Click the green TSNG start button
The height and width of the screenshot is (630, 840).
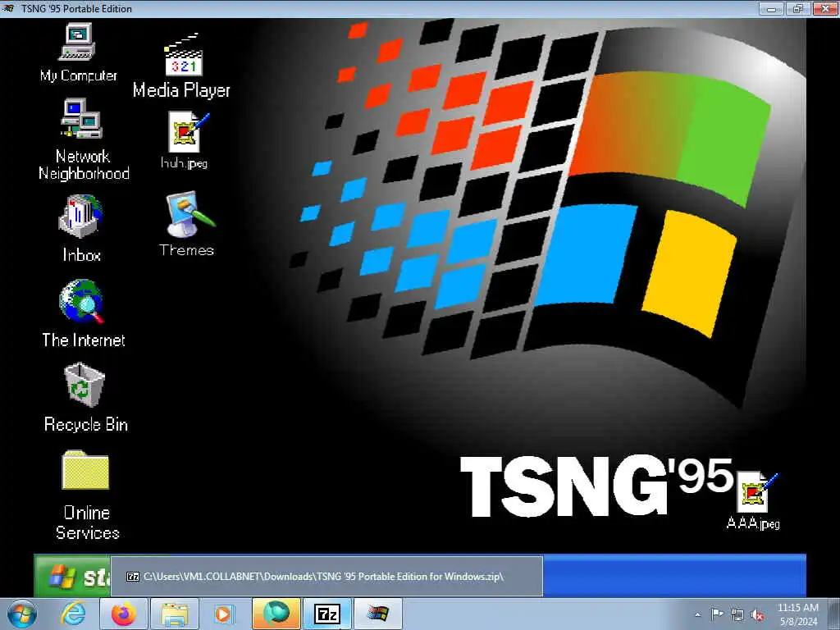click(x=72, y=576)
